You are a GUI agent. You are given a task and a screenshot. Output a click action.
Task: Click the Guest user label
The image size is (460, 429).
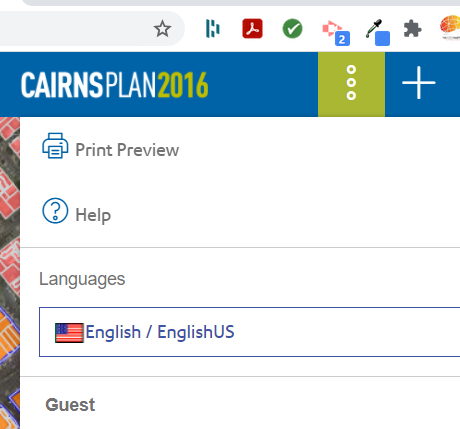(70, 405)
